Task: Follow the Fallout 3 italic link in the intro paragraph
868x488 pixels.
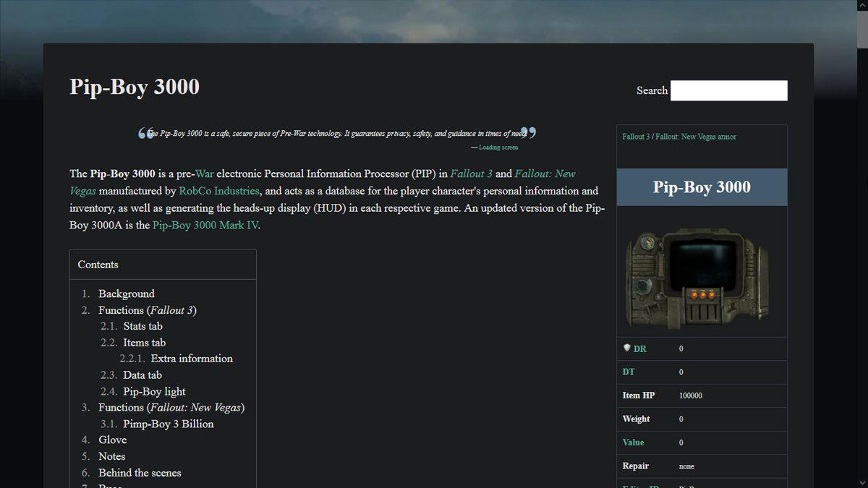Action: 471,174
